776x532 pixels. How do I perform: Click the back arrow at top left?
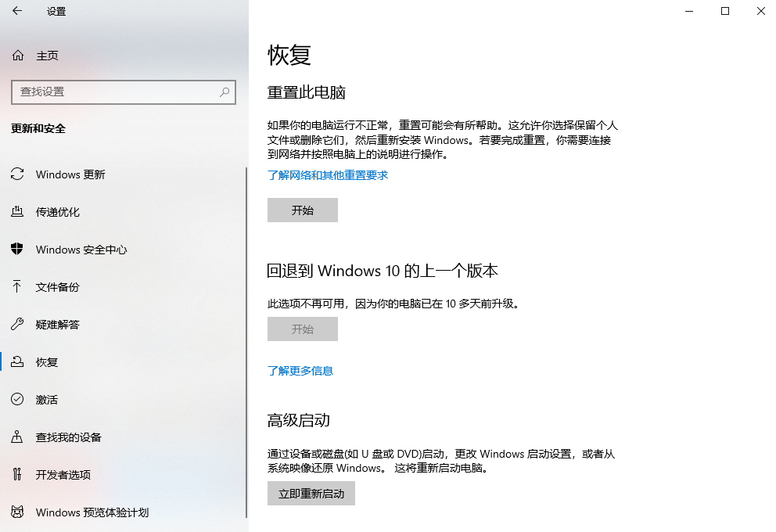click(x=16, y=12)
